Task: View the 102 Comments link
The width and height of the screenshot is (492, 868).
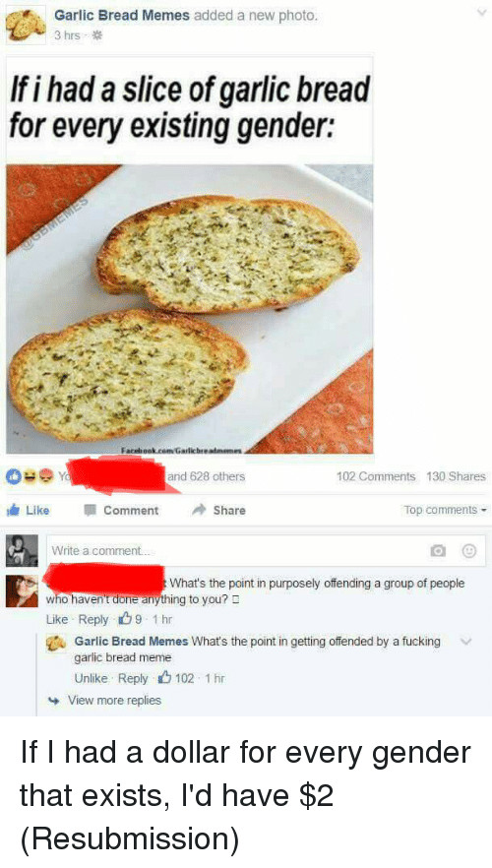Action: [376, 476]
